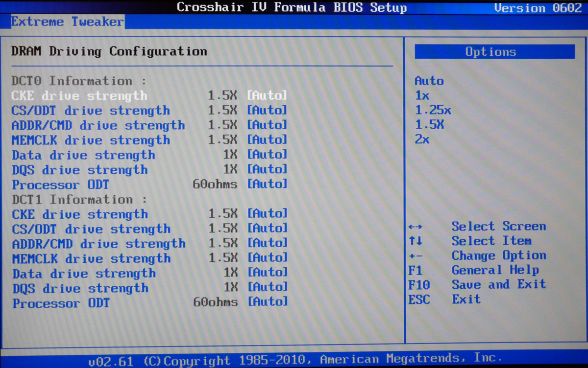Select the Extreme Tweaker tab
This screenshot has width=588, height=368.
point(67,22)
